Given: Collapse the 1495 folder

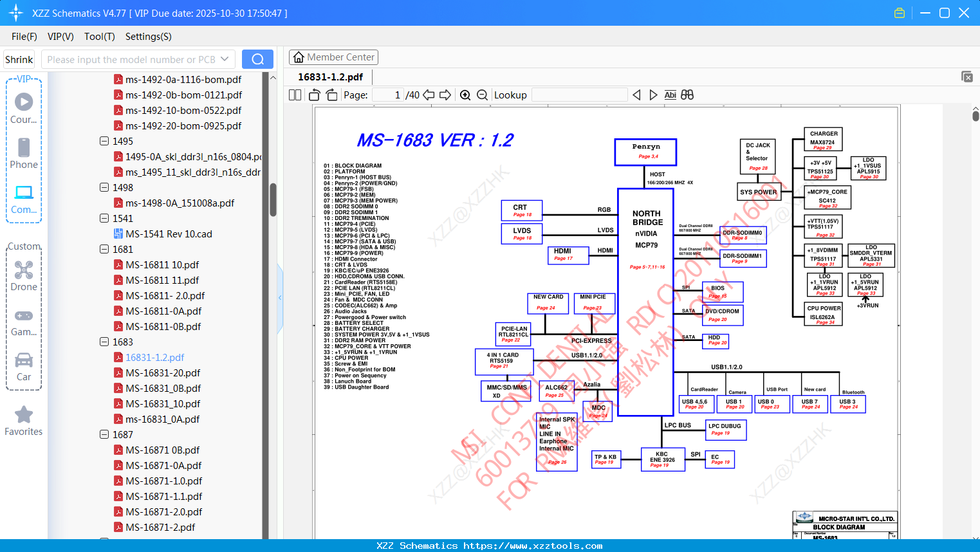Looking at the screenshot, I should 104,141.
